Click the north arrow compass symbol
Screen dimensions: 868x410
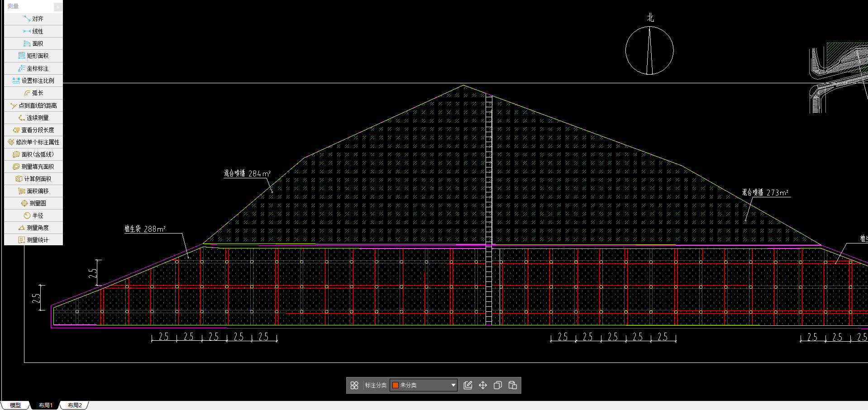(x=649, y=50)
